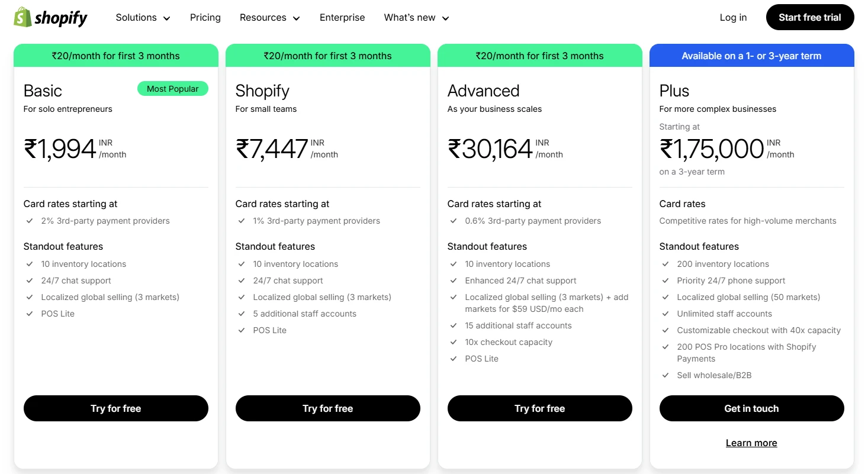Click Try for free under Basic plan
Screen dimensions: 868x474
(x=116, y=408)
